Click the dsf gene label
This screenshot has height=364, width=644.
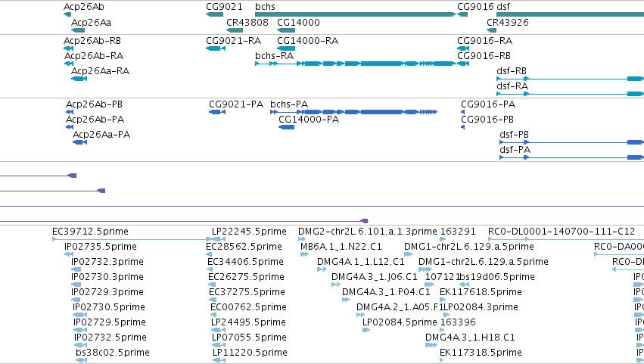503,7
